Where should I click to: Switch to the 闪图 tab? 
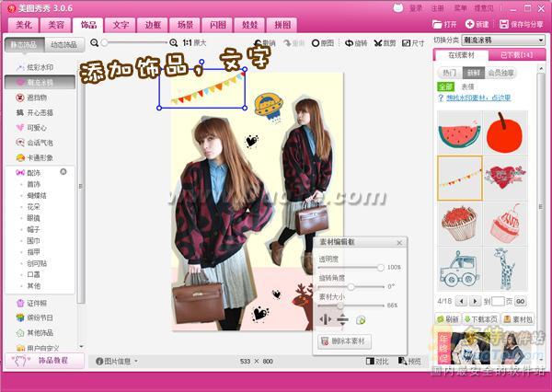click(217, 25)
